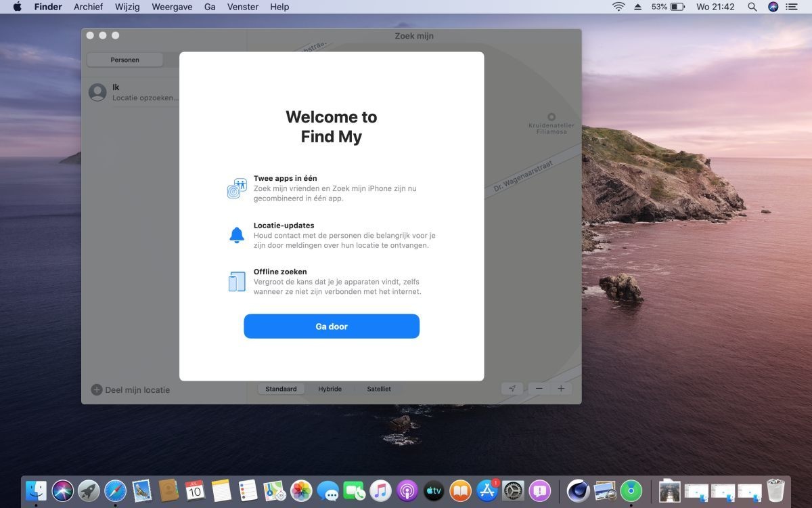The image size is (812, 508).
Task: Click the Ga door button
Action: click(x=332, y=326)
